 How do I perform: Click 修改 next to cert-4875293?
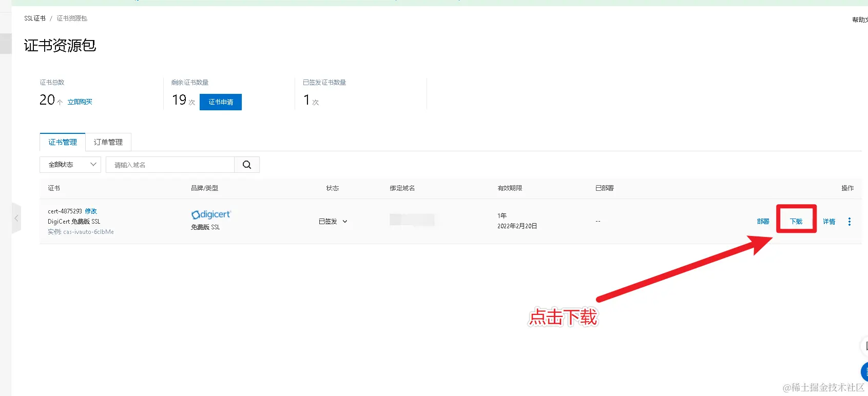(91, 211)
